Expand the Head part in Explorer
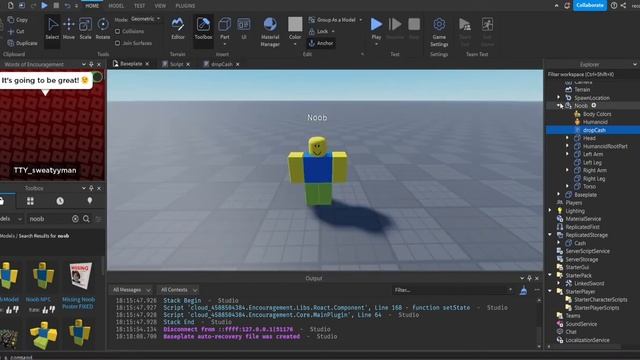This screenshot has width=640, height=360. [x=567, y=138]
